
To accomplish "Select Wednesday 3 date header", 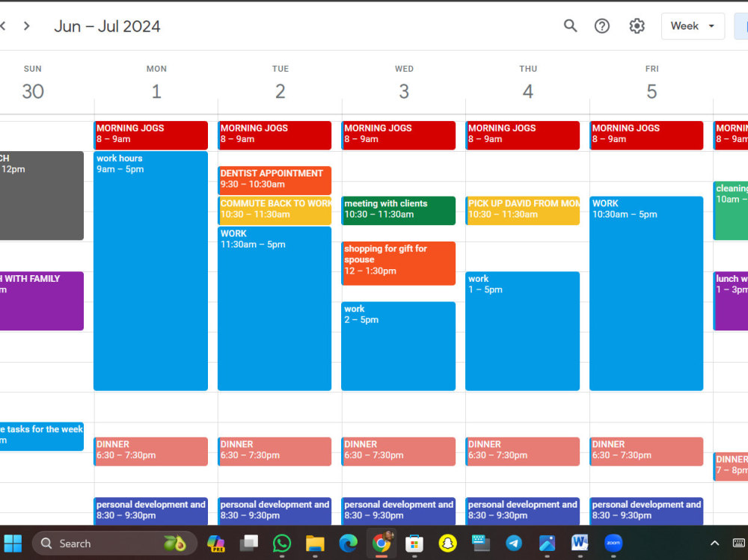I will (404, 90).
